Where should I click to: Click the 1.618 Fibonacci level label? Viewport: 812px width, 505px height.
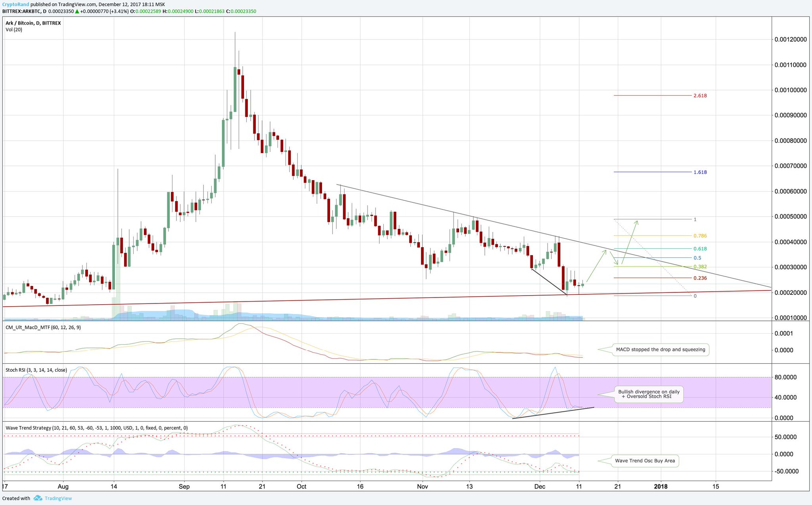[x=700, y=172]
